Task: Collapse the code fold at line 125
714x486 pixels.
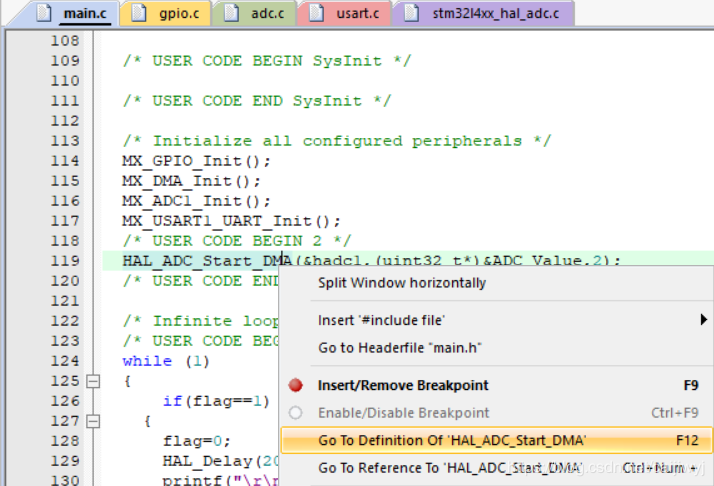Action: (x=94, y=381)
